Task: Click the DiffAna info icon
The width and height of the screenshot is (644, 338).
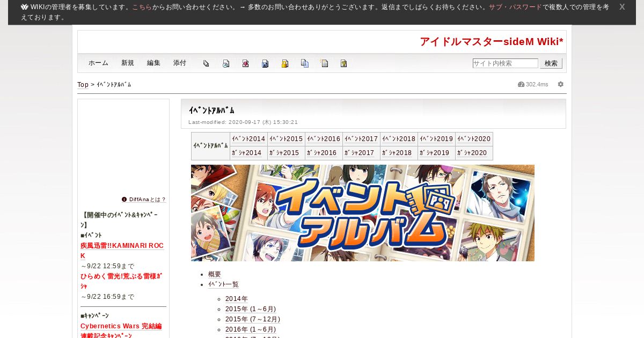Action: pyautogui.click(x=125, y=199)
